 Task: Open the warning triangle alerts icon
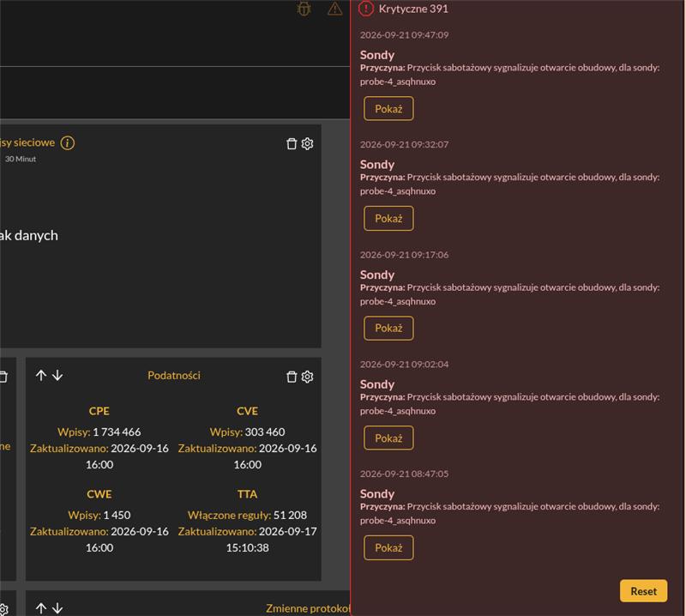tap(334, 9)
